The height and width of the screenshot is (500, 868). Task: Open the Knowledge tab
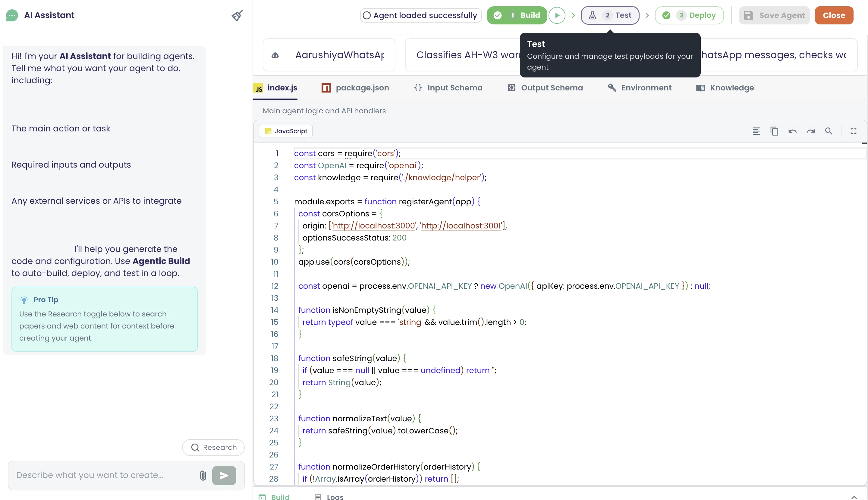[725, 88]
